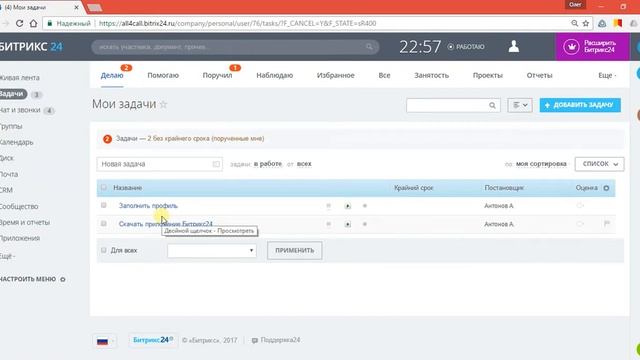Open the user profile silhouette icon

(513, 46)
